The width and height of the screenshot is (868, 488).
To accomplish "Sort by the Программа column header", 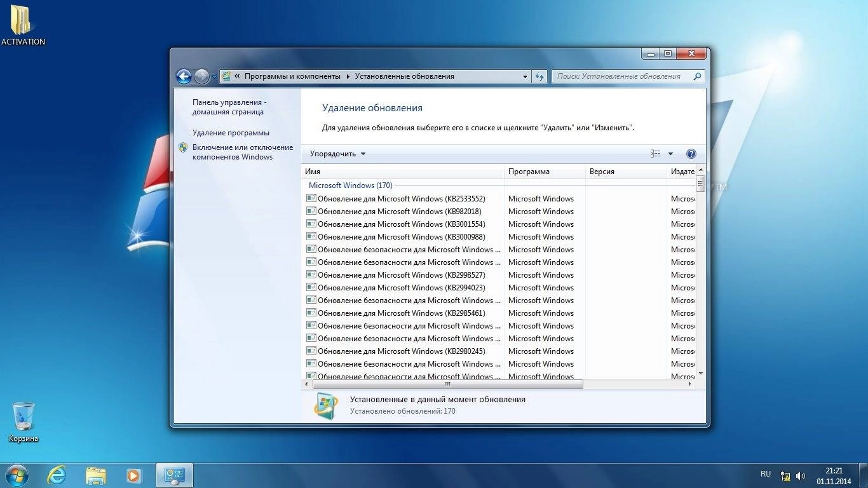I will 545,172.
